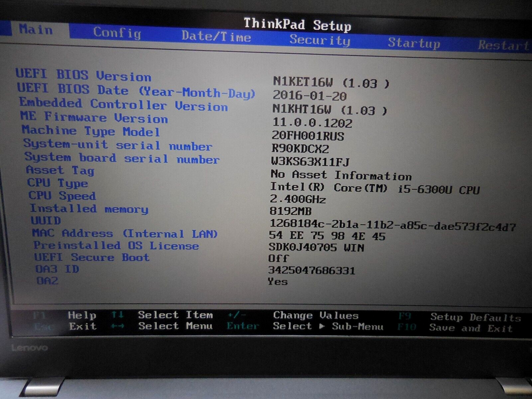This screenshot has height=399, width=532.
Task: Click BIOS version value N1KET16W (1.03)
Action: point(331,82)
